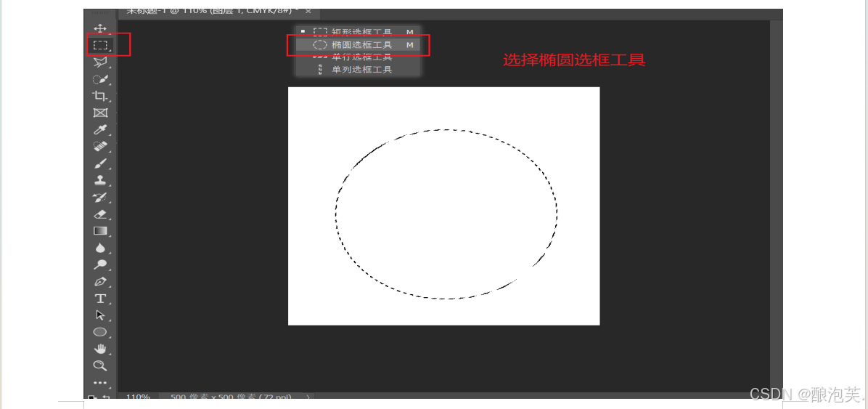Select the Brush tool
This screenshot has width=868, height=409.
(99, 163)
